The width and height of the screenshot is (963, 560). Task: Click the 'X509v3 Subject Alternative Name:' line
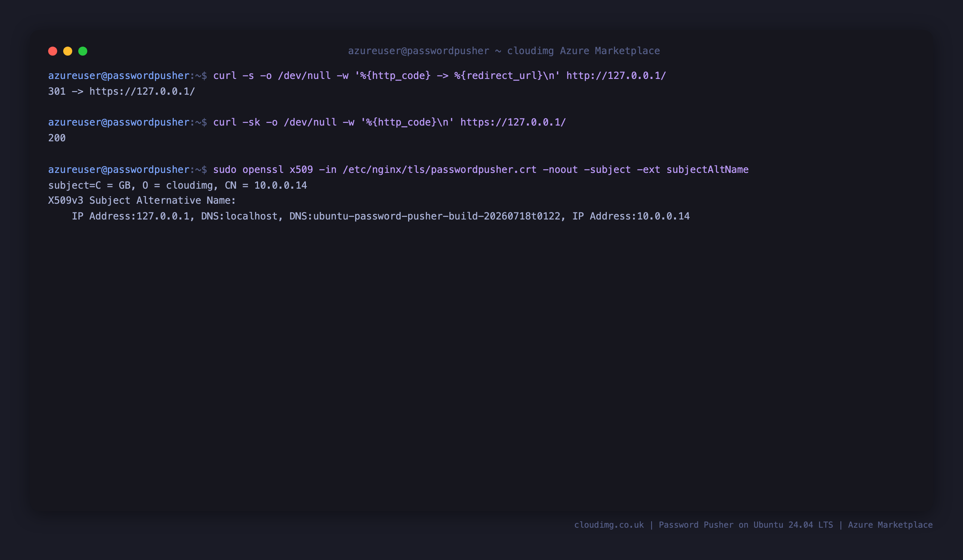point(142,200)
